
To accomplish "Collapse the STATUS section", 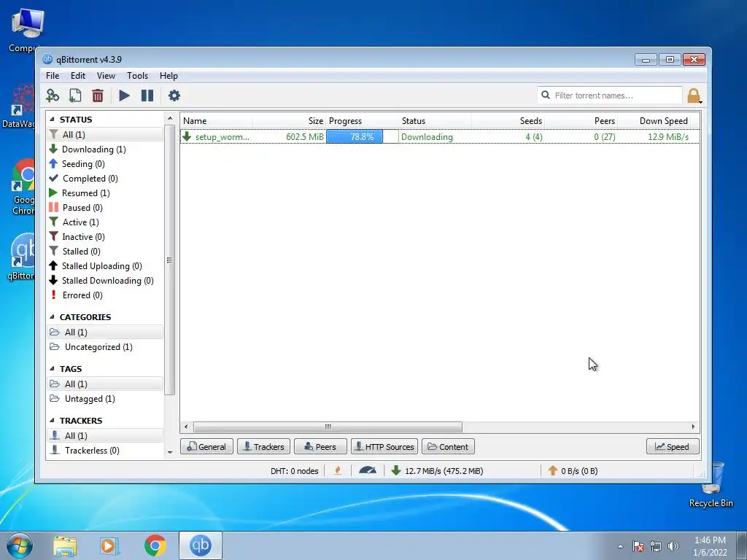I will (52, 120).
